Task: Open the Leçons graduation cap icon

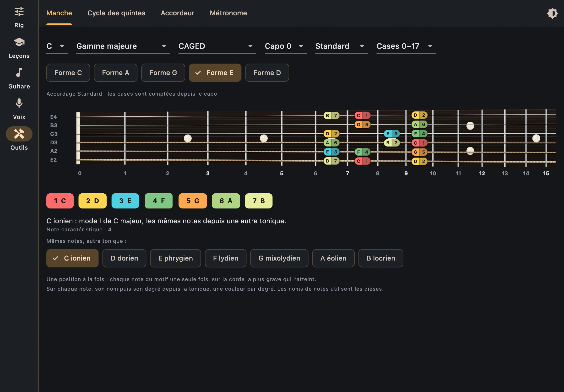Action: pos(19,42)
